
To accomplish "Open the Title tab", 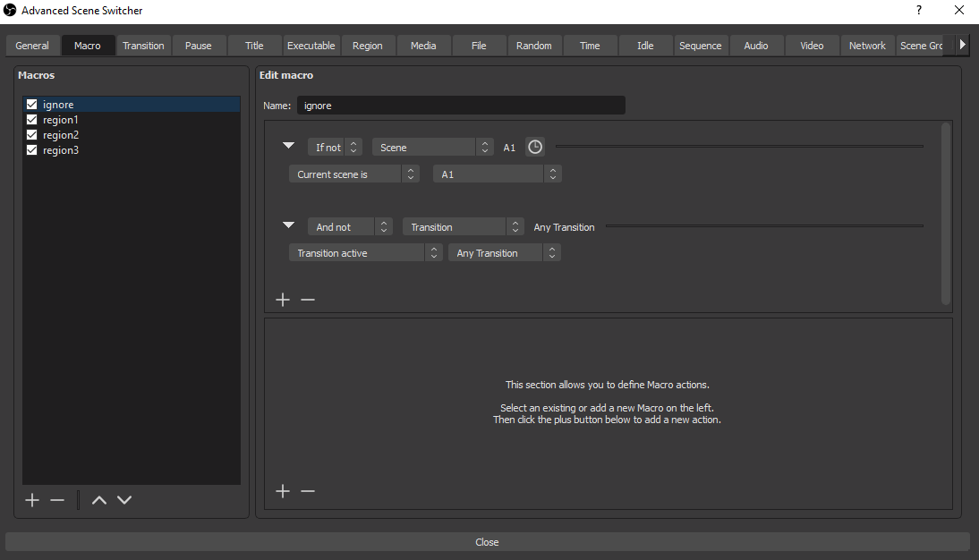I will (254, 46).
